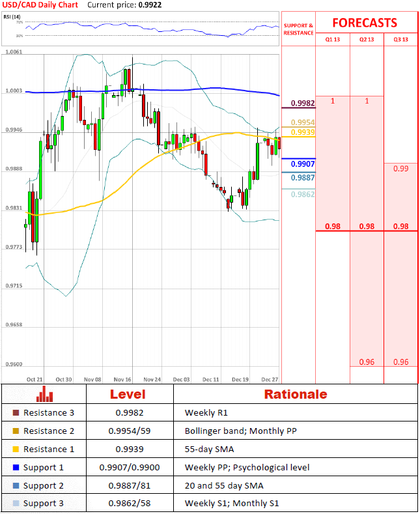Click the 'Q3 13' forecast column header
Image resolution: width=420 pixels, height=514 pixels.
400,40
